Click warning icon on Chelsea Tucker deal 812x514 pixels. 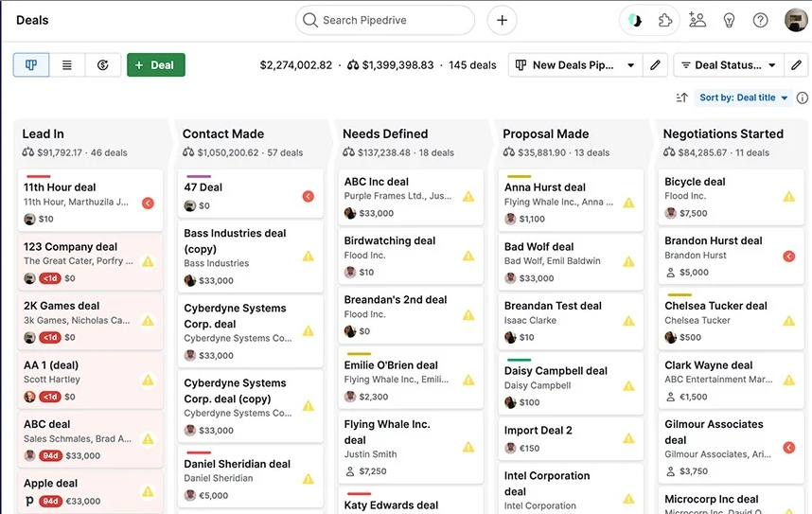tap(788, 321)
